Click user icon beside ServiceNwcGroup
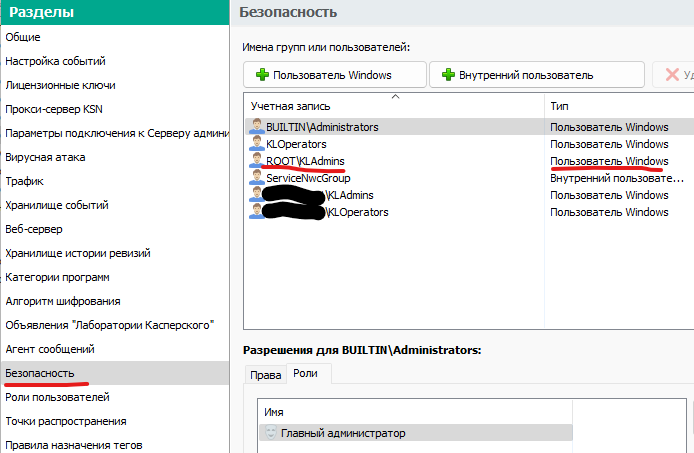Screen dimensions: 694x453 pos(256,178)
